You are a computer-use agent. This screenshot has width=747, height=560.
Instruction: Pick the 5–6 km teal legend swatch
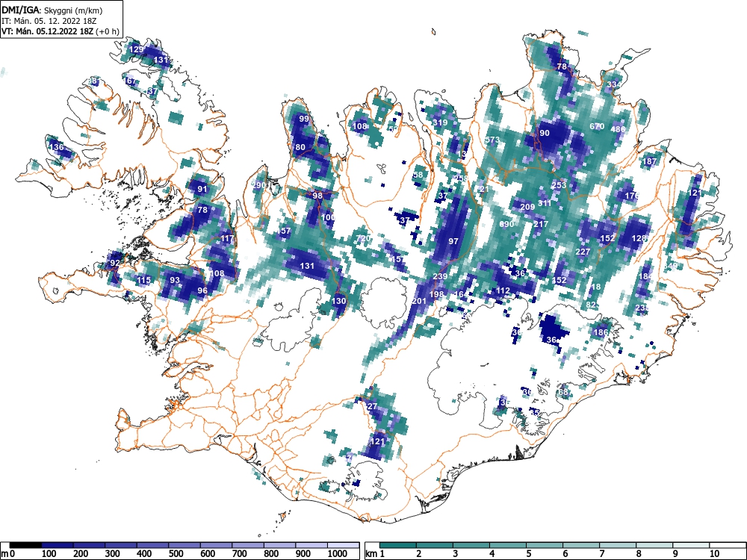coord(544,544)
